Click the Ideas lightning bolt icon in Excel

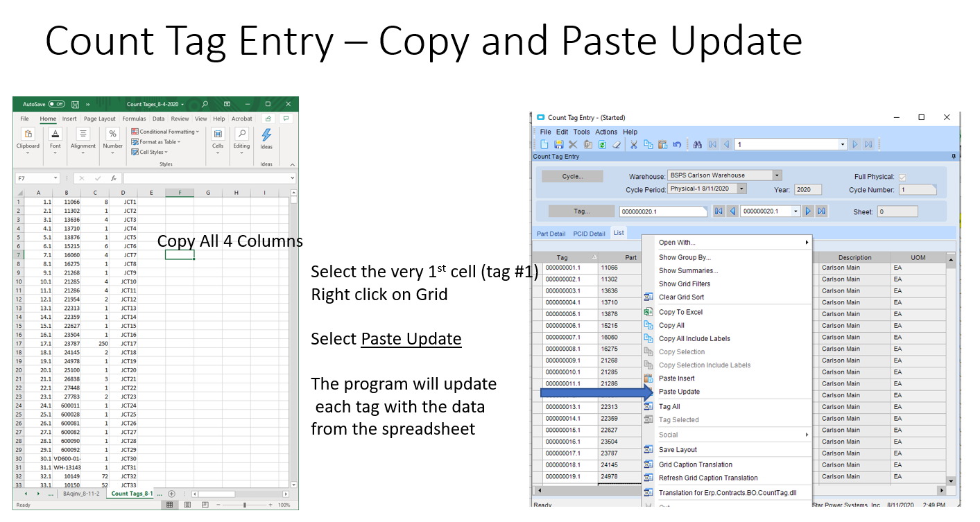coord(266,136)
